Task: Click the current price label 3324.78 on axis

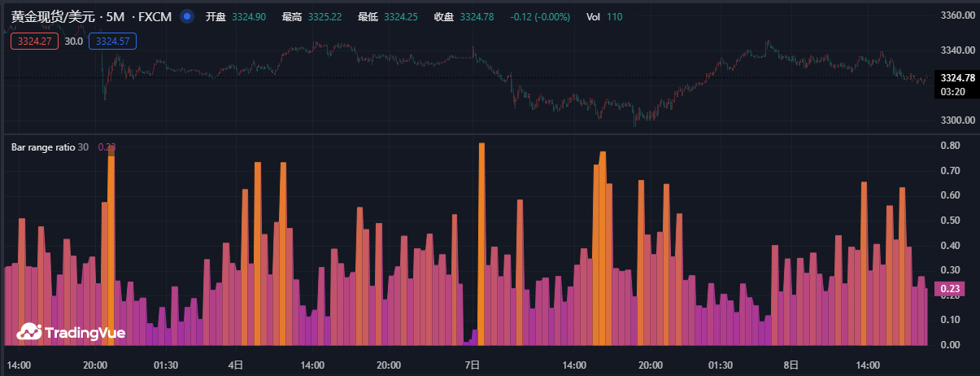Action: pyautogui.click(x=956, y=78)
